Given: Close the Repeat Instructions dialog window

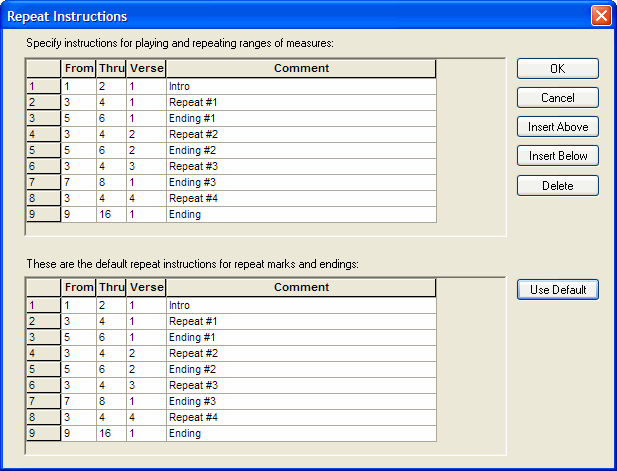Looking at the screenshot, I should tap(600, 16).
